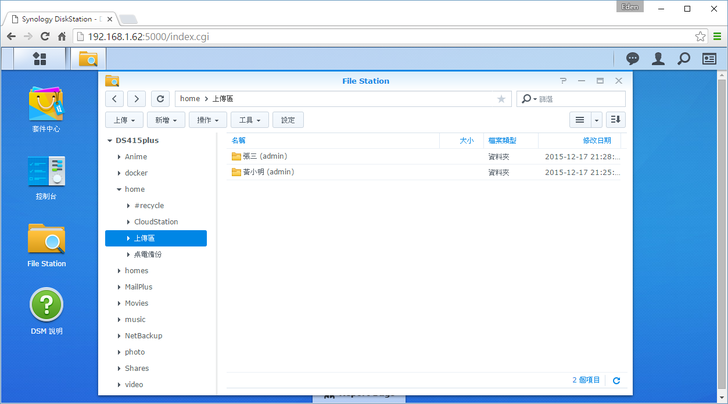Click the notifications chat bubble icon
Image resolution: width=728 pixels, height=404 pixels.
point(632,59)
